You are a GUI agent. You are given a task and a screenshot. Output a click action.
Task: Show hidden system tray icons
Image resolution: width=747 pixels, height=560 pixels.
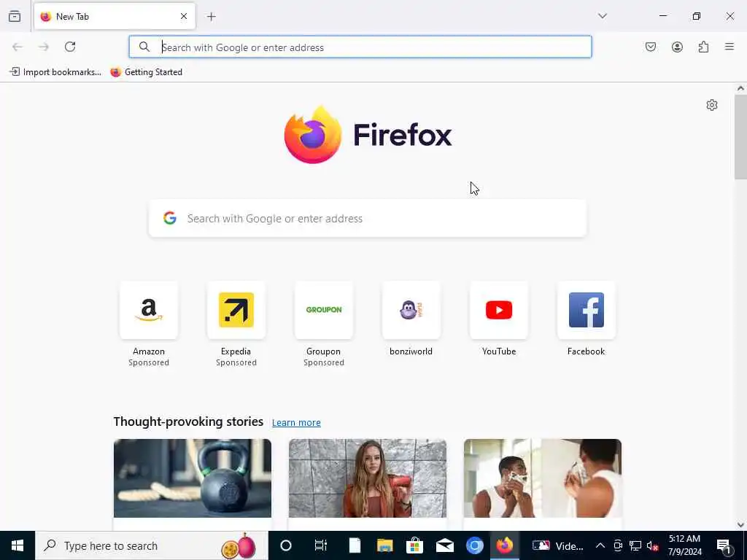(x=600, y=545)
